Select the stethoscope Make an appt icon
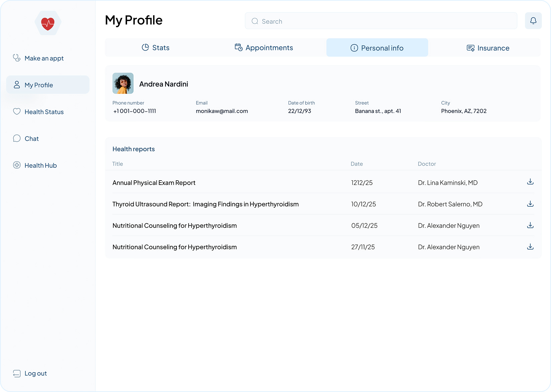 [x=17, y=58]
